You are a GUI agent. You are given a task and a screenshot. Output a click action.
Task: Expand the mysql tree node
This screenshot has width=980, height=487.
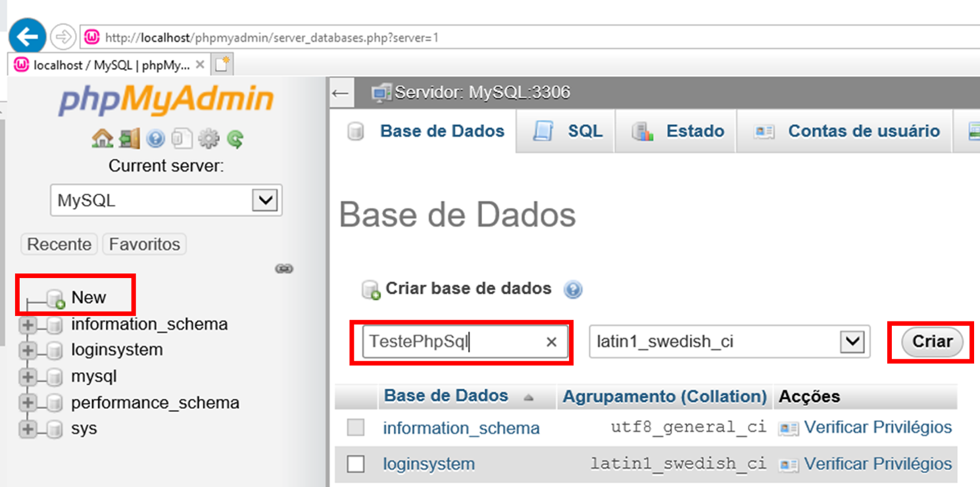28,377
